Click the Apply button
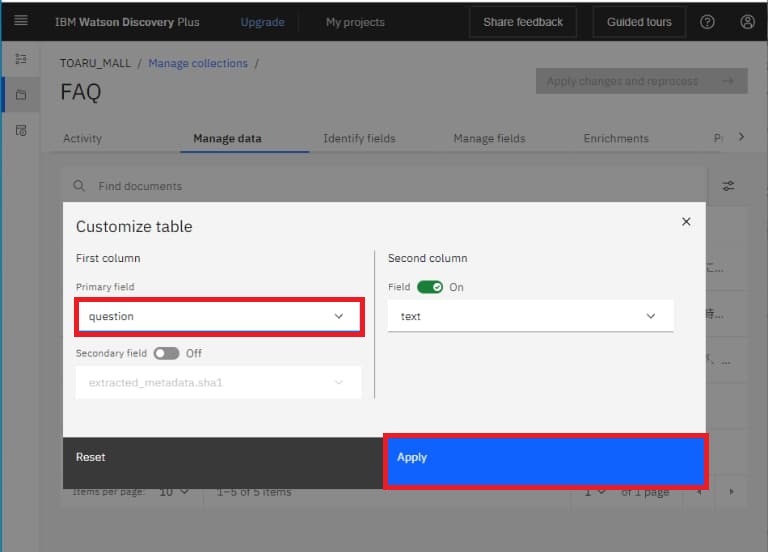 point(546,458)
